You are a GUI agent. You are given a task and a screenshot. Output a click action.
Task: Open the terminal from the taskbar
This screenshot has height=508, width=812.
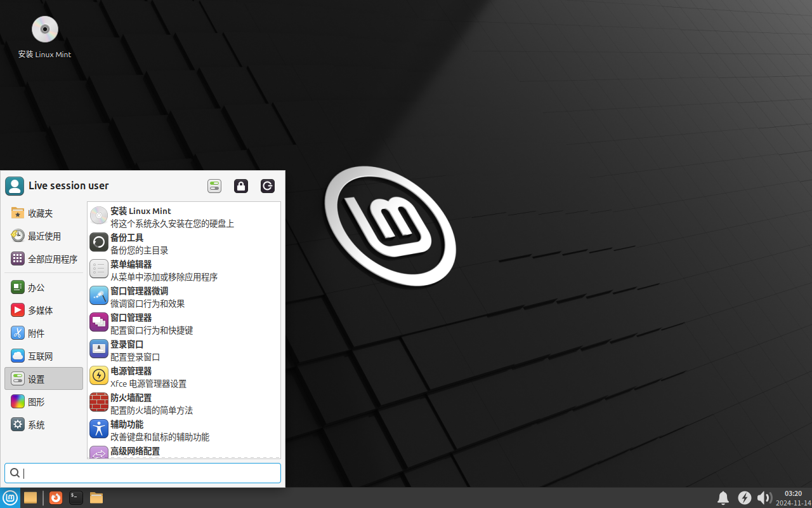(x=76, y=498)
